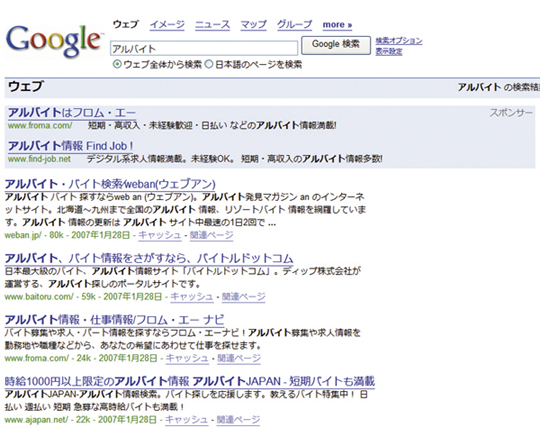The image size is (540, 428).
Task: Click 関連ページ link for www.baitoru.com result
Action: tap(243, 297)
